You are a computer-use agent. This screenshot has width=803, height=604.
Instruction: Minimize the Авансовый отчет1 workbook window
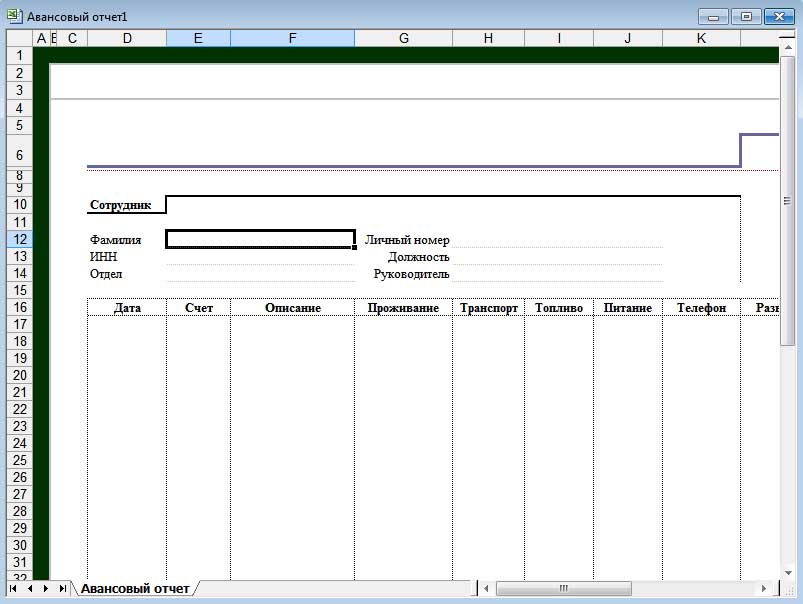pyautogui.click(x=713, y=17)
